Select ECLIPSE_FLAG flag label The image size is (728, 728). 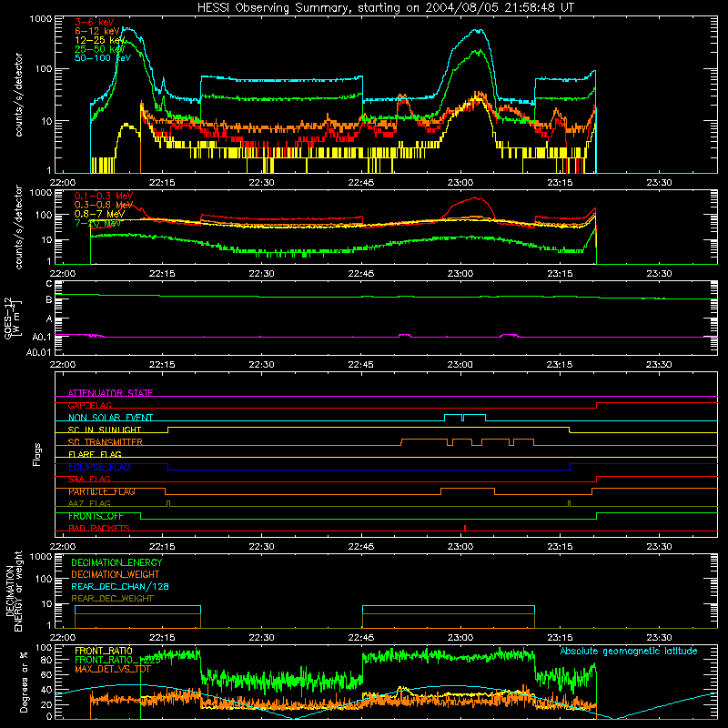point(99,467)
